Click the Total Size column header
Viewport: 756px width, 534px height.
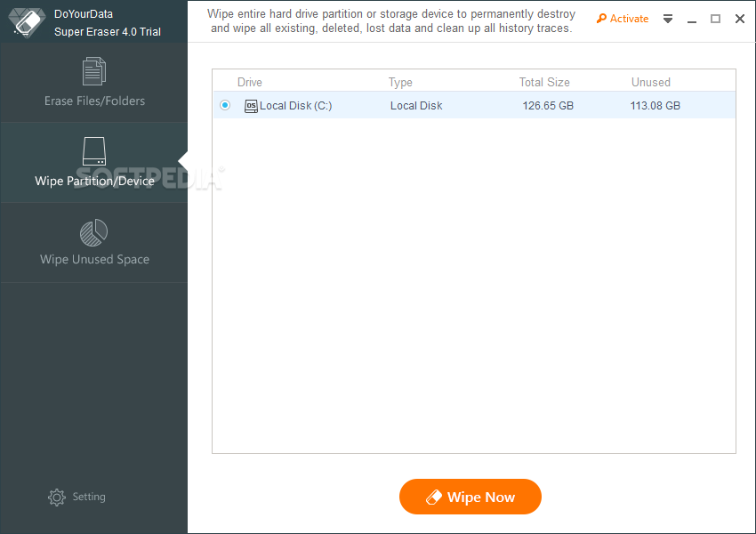click(544, 82)
